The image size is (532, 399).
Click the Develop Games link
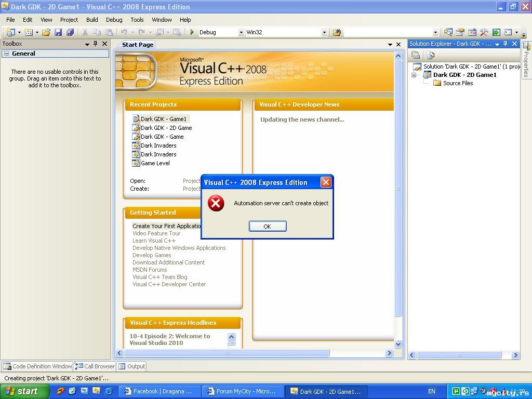click(152, 255)
